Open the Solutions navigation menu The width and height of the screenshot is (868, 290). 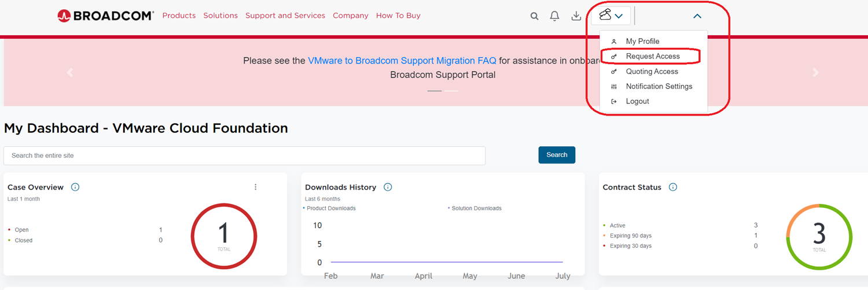(220, 16)
